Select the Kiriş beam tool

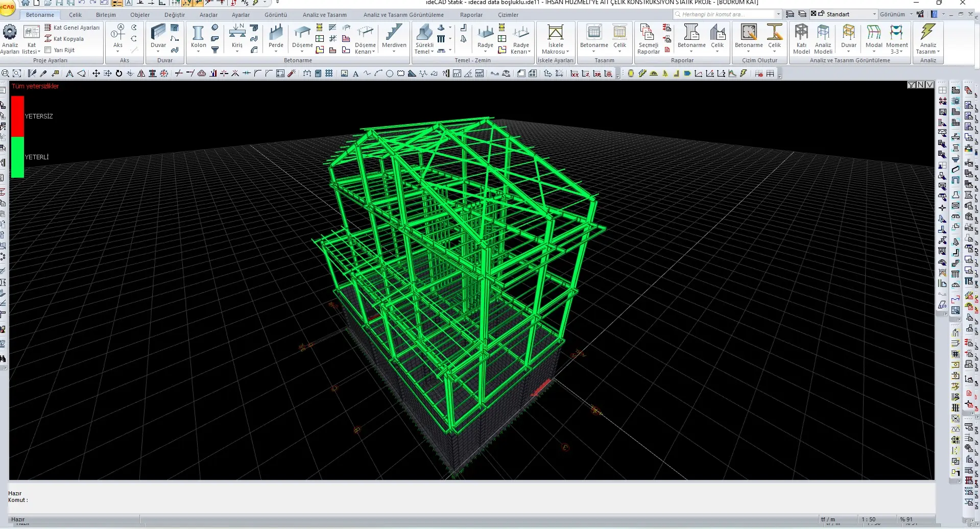(237, 35)
